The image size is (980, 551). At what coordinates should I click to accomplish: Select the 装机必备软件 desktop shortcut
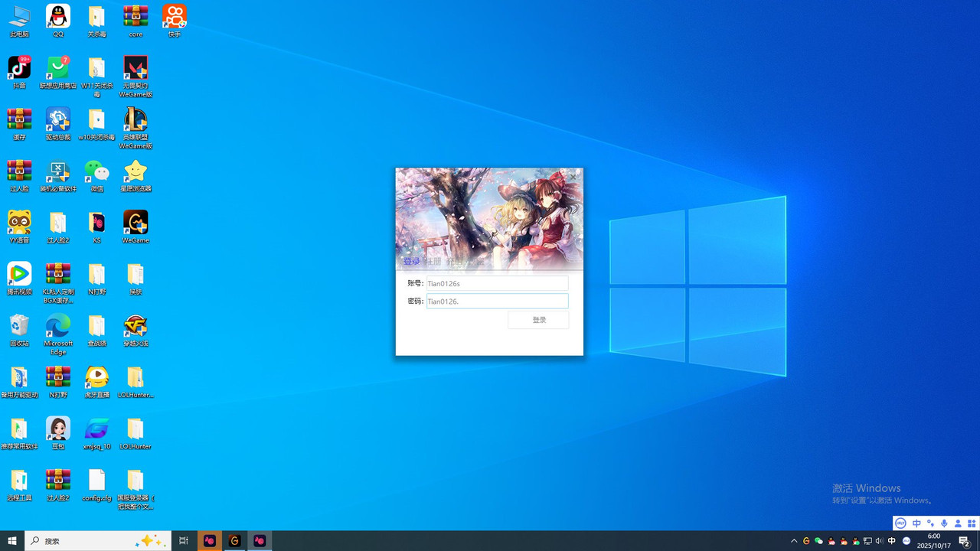58,175
